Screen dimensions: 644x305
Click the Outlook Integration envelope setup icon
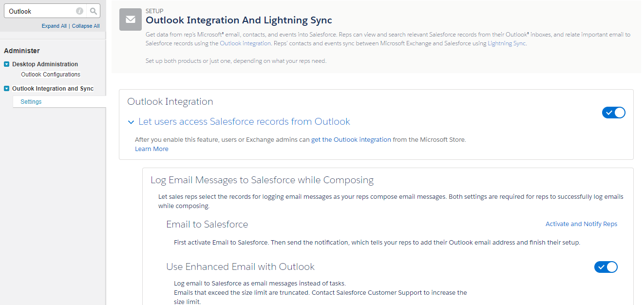coord(131,19)
